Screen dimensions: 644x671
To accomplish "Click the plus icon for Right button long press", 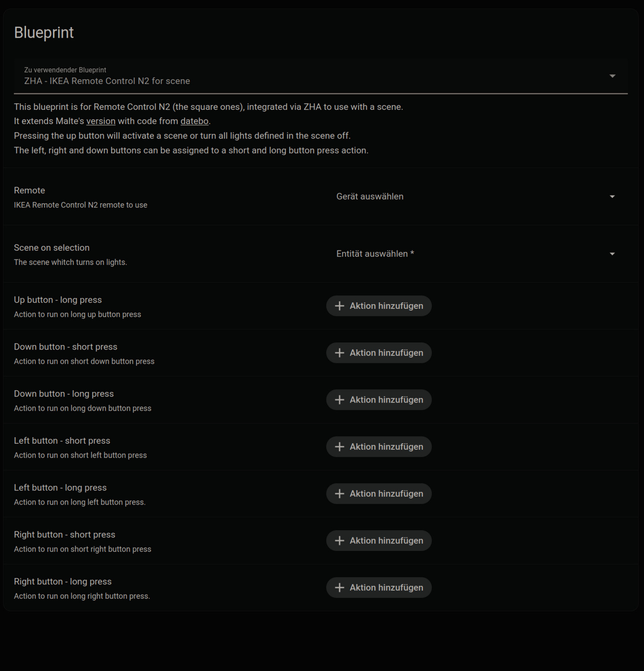I will pyautogui.click(x=339, y=587).
